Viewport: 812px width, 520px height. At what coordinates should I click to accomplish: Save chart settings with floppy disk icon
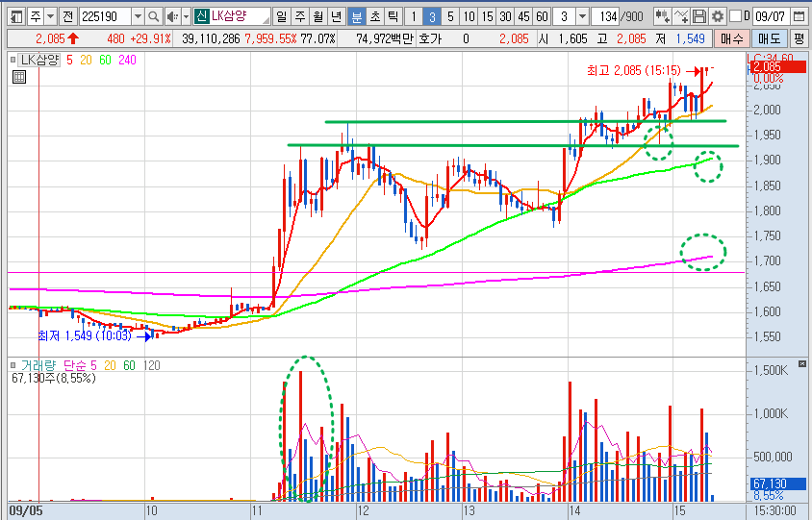click(699, 17)
